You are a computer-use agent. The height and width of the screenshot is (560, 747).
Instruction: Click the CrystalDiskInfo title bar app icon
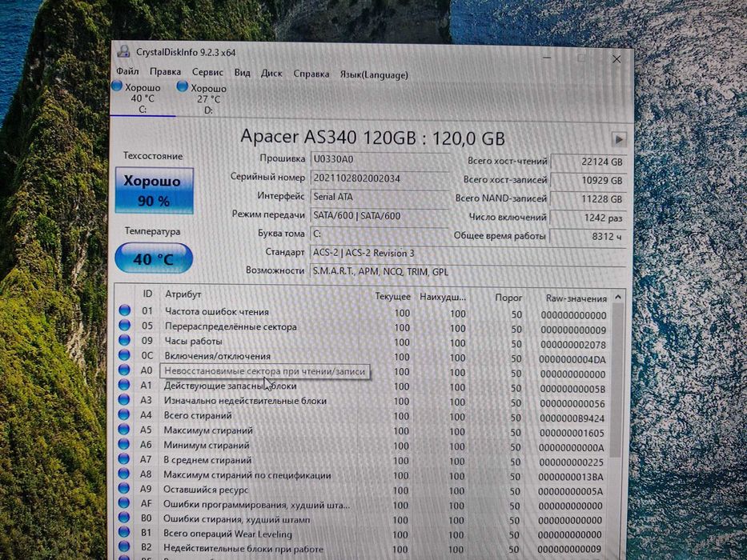tap(124, 51)
